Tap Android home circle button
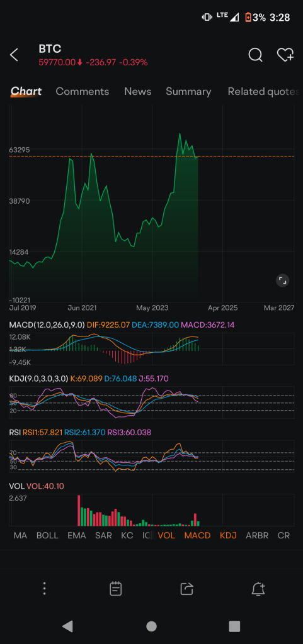Image resolution: width=303 pixels, height=644 pixels. (x=151, y=626)
